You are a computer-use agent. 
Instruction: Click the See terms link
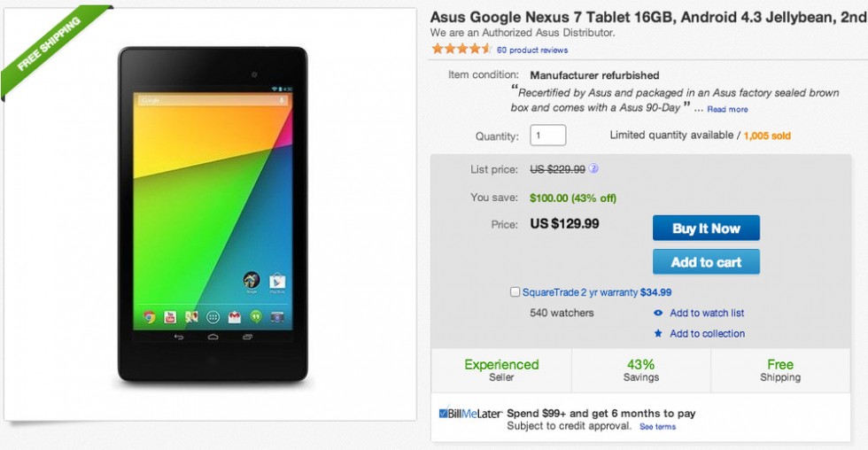pyautogui.click(x=658, y=427)
